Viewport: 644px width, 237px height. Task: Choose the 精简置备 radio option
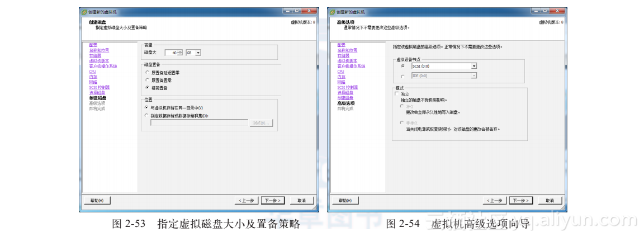click(148, 88)
